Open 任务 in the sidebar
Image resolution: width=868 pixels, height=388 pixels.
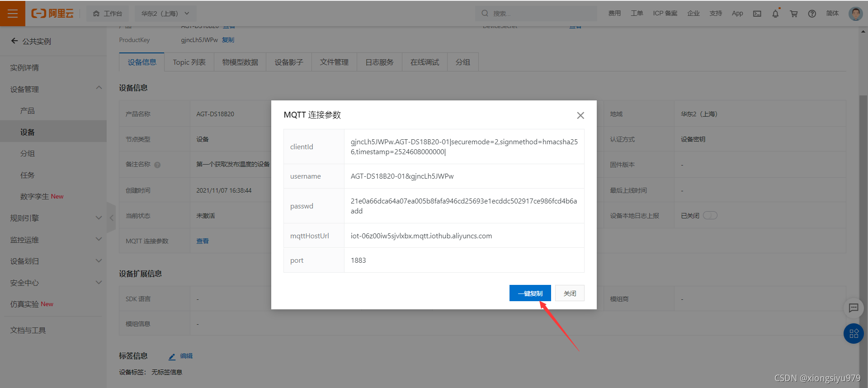pyautogui.click(x=27, y=175)
